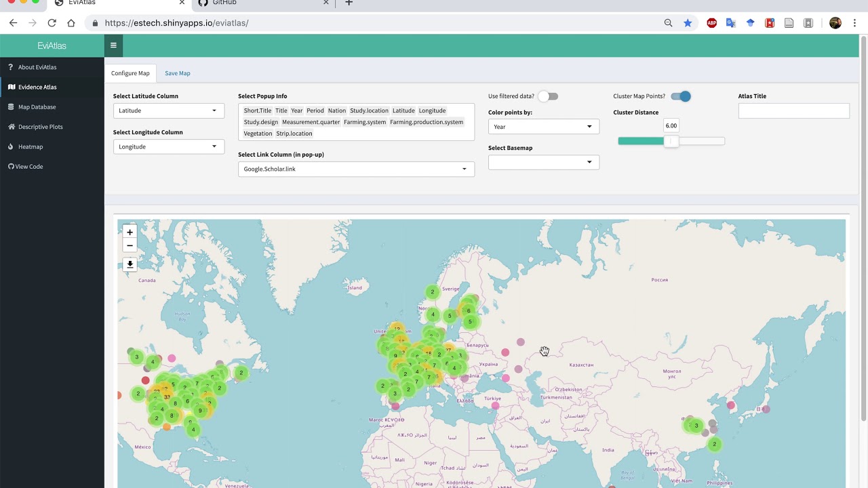Screen dimensions: 868x488
Task: Click the Measurement.quarter popup tag
Action: [311, 122]
